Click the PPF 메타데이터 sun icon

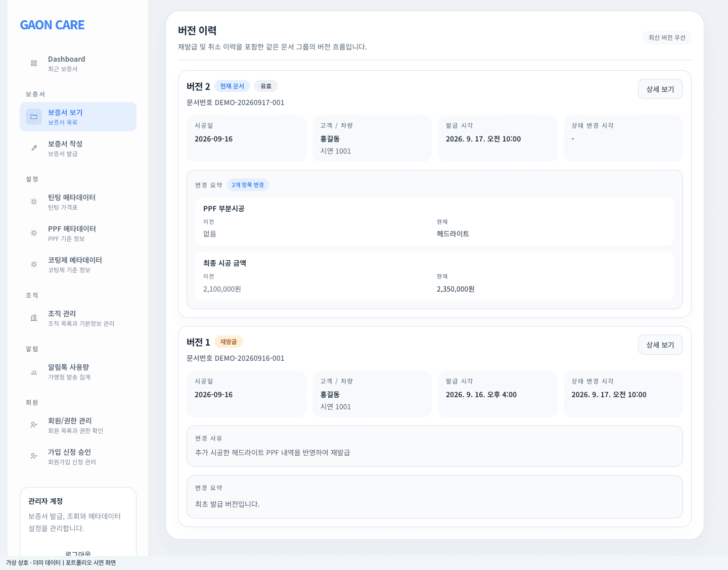point(34,233)
